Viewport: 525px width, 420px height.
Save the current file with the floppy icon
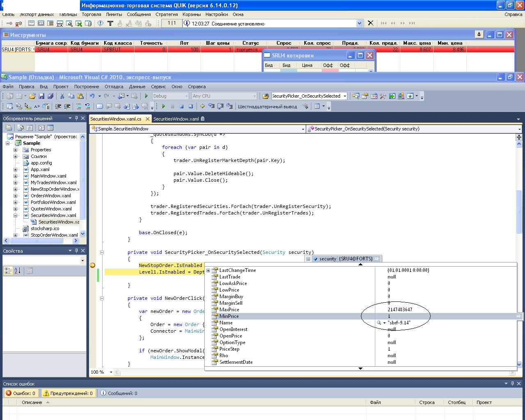[x=41, y=96]
